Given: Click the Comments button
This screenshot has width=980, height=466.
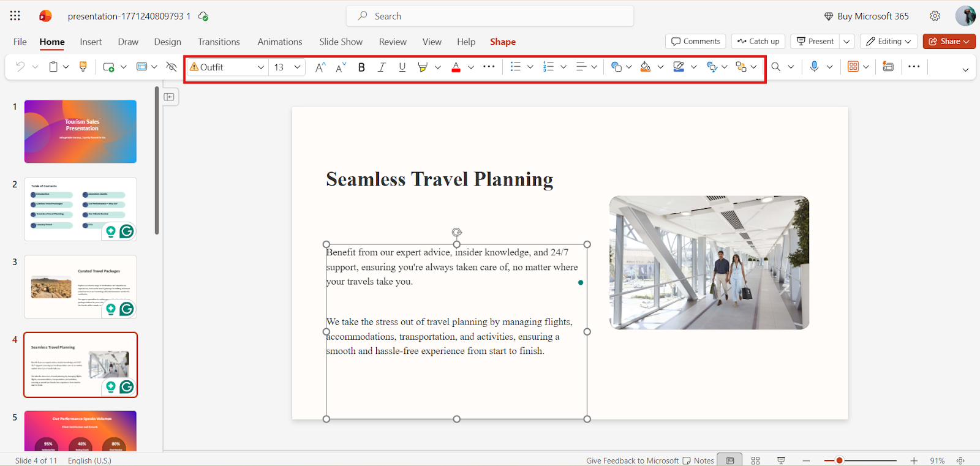Looking at the screenshot, I should tap(696, 42).
